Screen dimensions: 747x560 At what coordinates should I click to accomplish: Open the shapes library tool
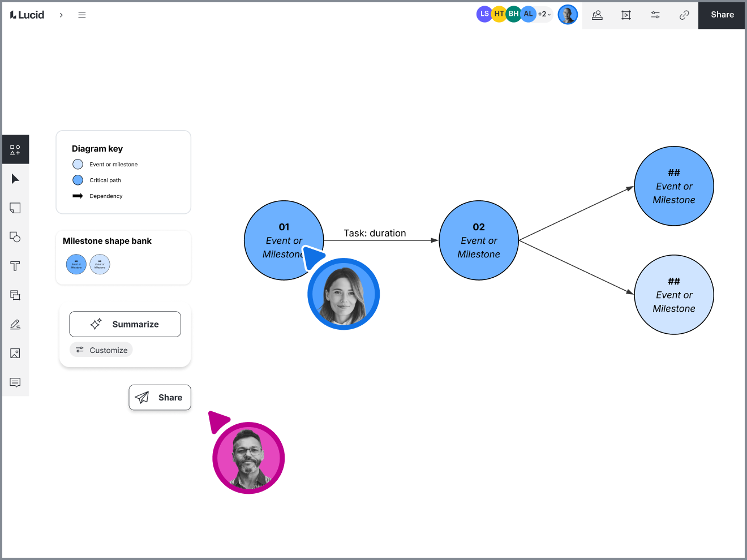tap(15, 150)
